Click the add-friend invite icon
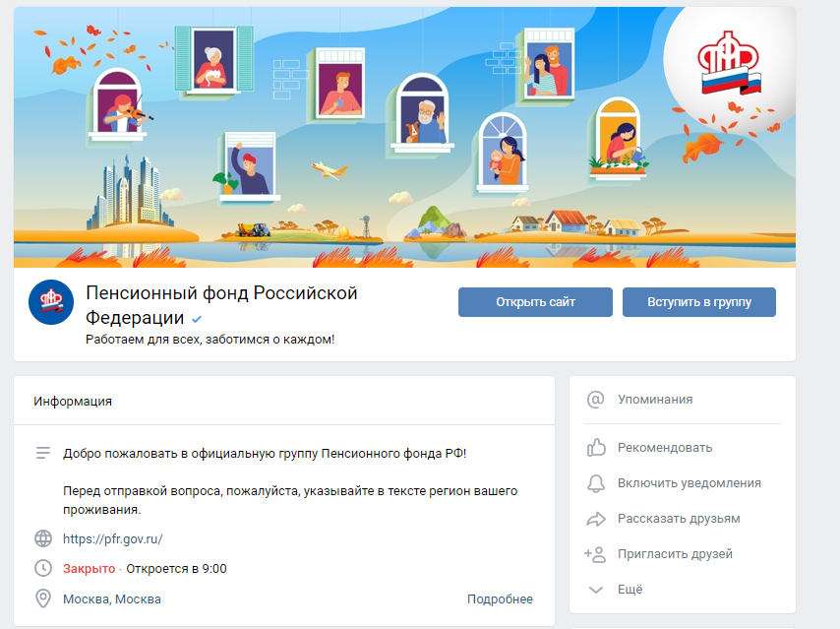The height and width of the screenshot is (629, 840). tap(595, 554)
